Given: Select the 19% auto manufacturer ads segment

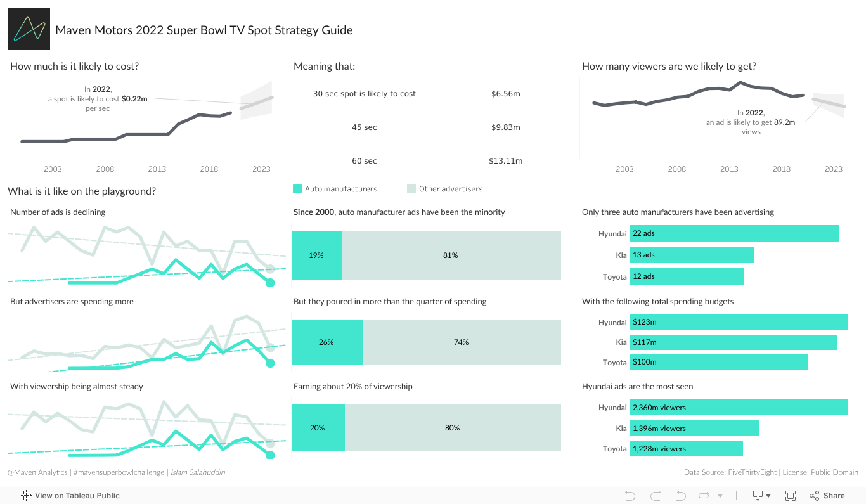Looking at the screenshot, I should coord(316,255).
